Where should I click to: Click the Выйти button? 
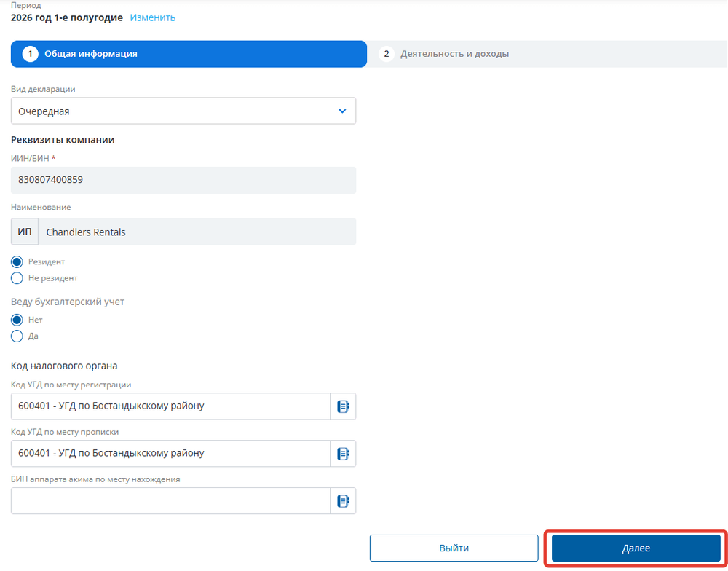[454, 548]
